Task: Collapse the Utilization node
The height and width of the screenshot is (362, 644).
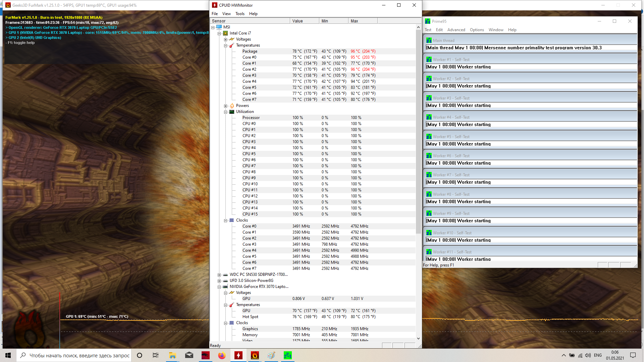Action: click(x=225, y=112)
